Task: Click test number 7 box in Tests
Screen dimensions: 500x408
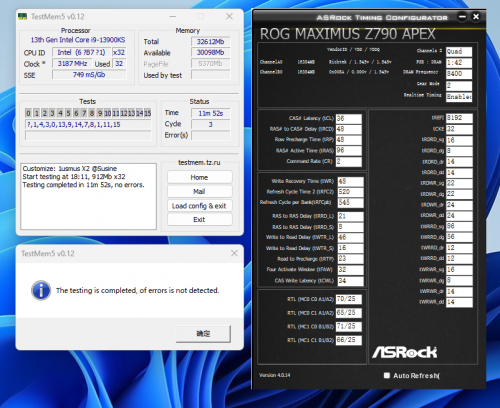Action: pyautogui.click(x=84, y=113)
